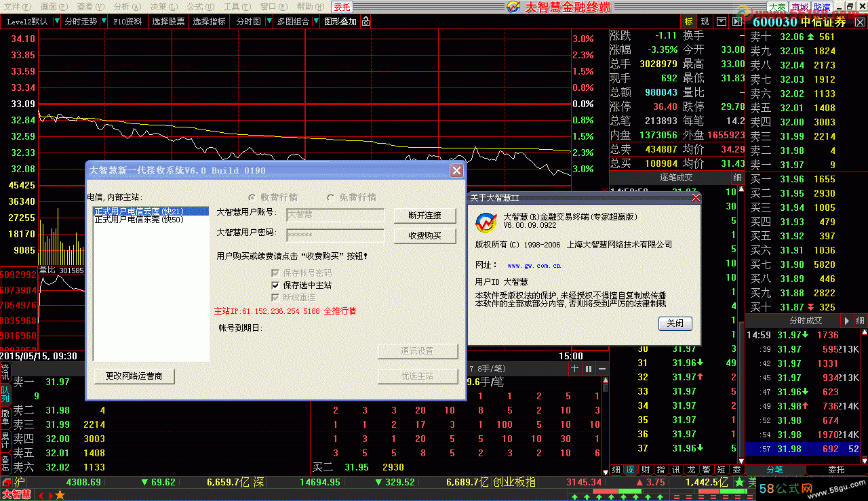Image resolution: width=868 pixels, height=501 pixels.
Task: Click the 资讯 sidebar icon
Action: [x=5, y=372]
